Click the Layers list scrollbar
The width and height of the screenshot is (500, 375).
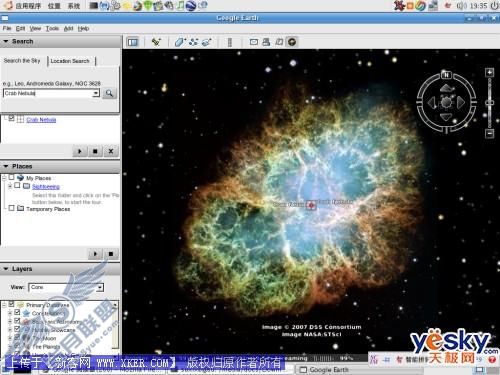coord(115,325)
